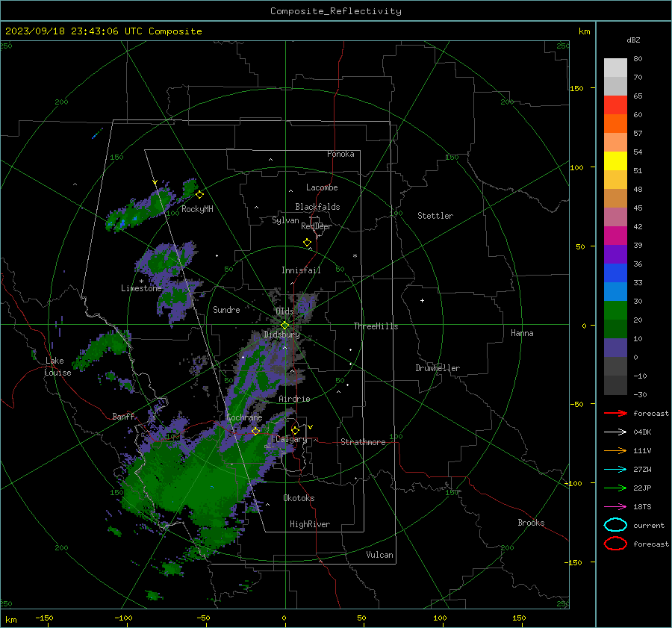
Task: Select the yellow diamond at the radar centre
Action: 284,326
